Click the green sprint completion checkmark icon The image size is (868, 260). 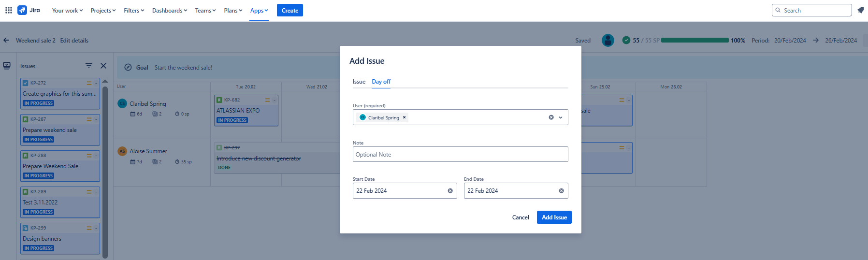(x=626, y=40)
